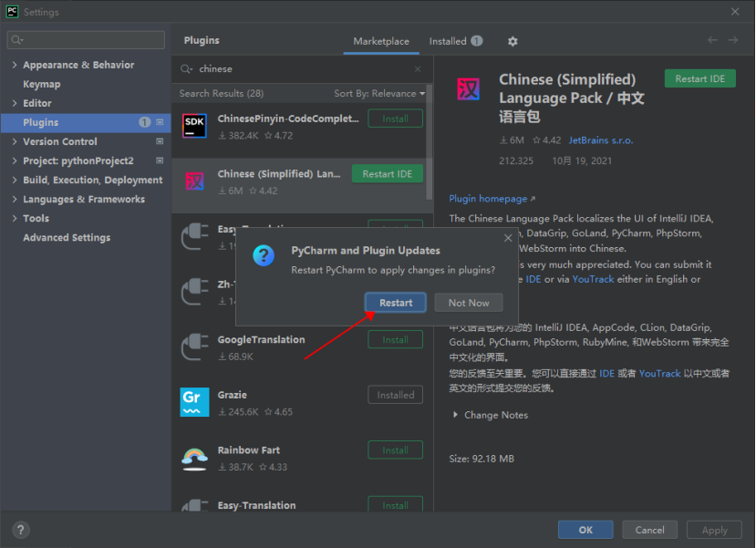
Task: Expand Appearance & Behavior settings
Action: point(15,65)
